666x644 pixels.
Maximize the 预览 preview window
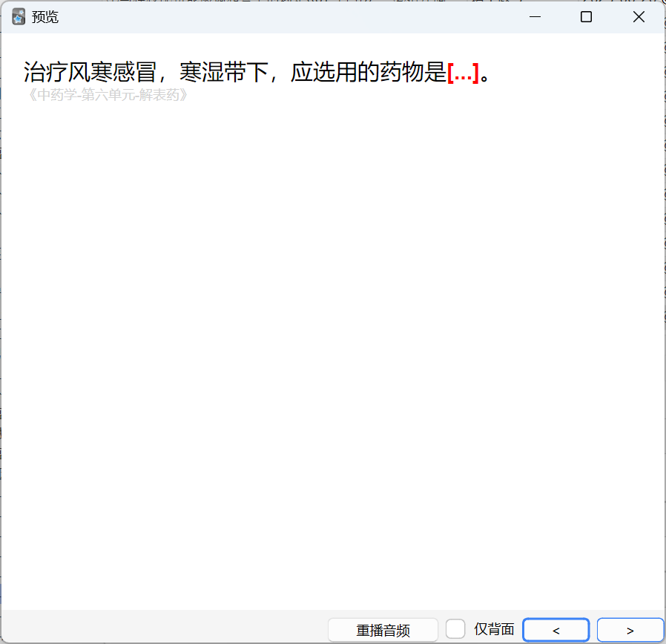click(586, 17)
